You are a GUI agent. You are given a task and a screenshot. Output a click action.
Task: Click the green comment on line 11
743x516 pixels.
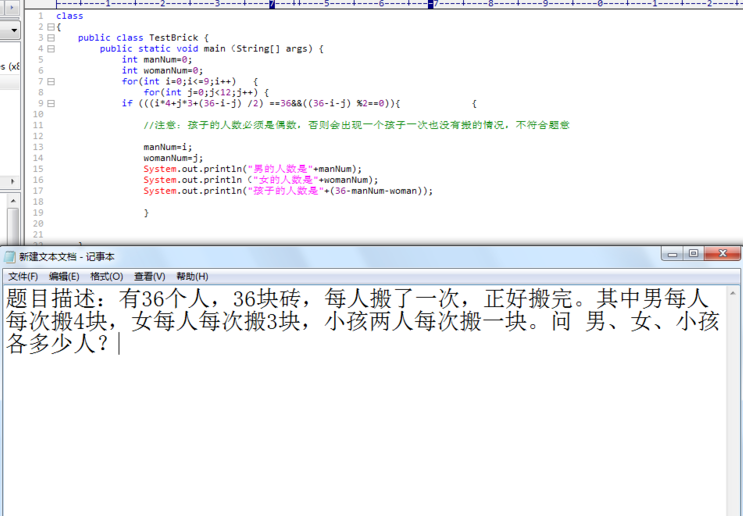(356, 125)
